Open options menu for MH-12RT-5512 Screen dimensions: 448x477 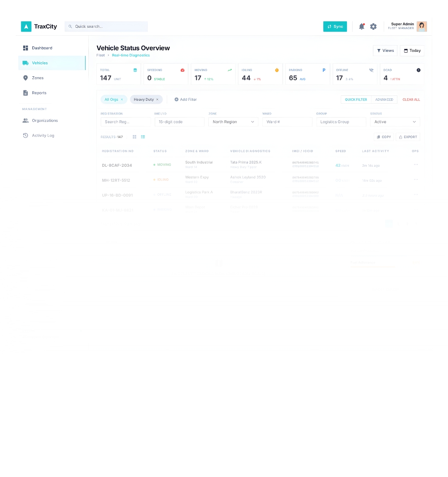(416, 180)
